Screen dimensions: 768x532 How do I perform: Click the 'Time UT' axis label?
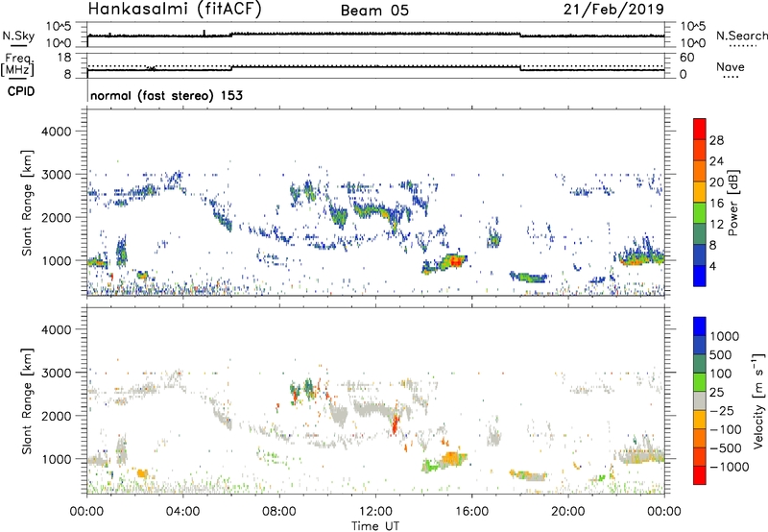375,526
